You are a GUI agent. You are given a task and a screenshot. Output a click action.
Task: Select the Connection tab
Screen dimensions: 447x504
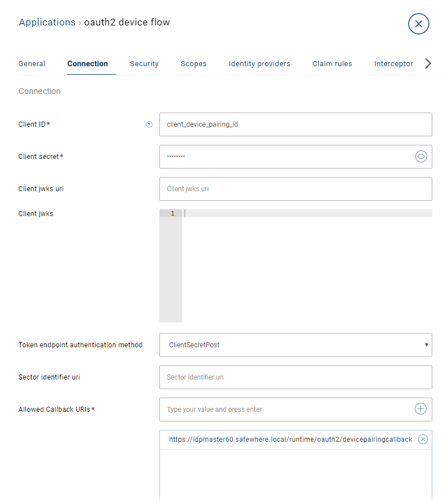[x=88, y=64]
